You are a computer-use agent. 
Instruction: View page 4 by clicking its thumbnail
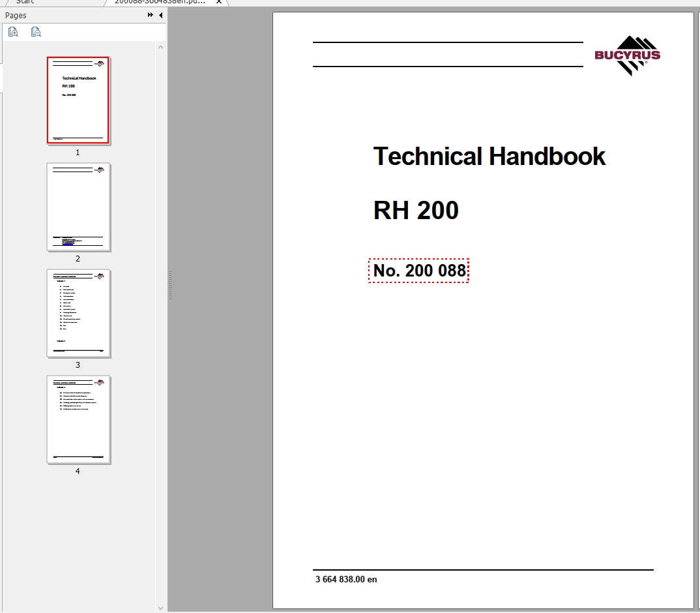[x=78, y=419]
